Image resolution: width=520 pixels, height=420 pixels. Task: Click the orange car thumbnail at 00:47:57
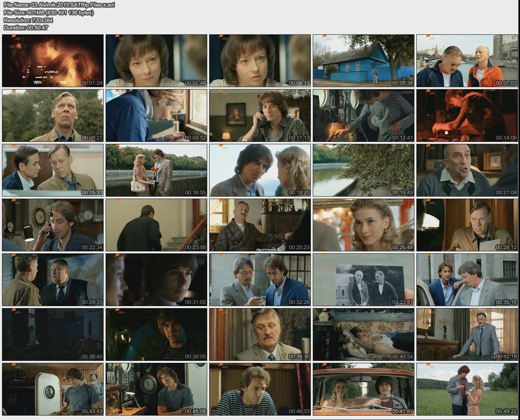[x=363, y=389]
